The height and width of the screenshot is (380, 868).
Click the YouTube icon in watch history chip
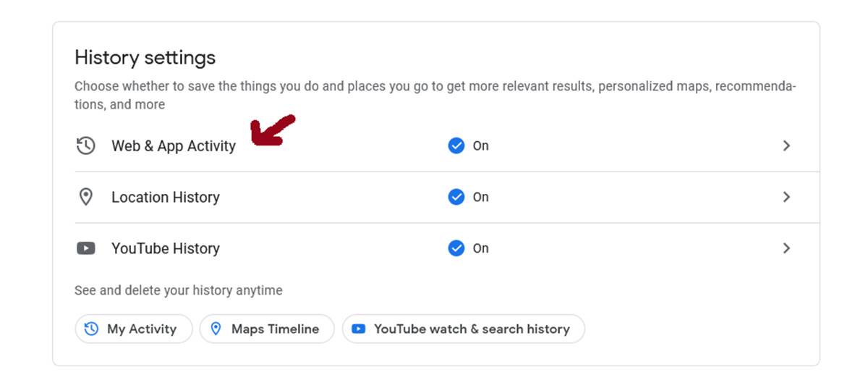[x=358, y=329]
